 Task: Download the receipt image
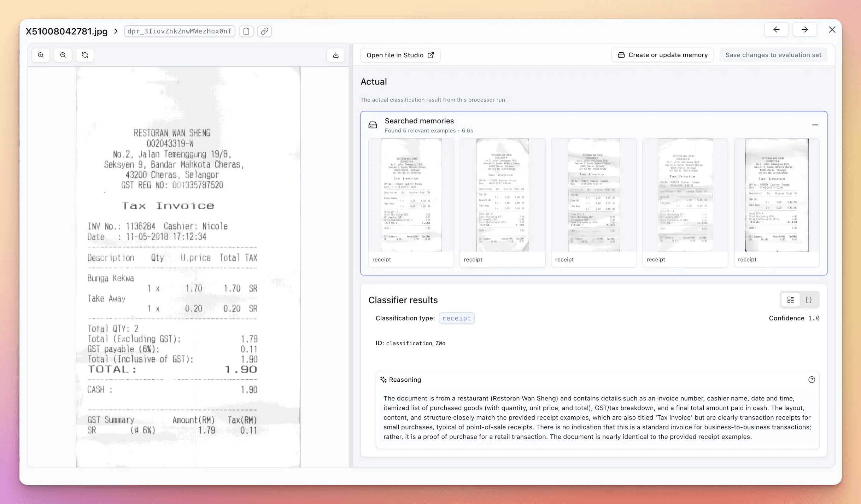[x=336, y=55]
